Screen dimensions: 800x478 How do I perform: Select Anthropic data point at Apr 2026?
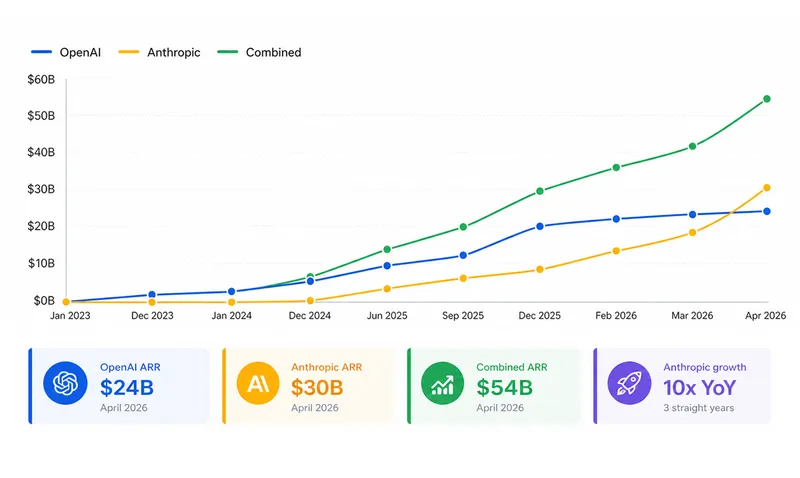(766, 188)
